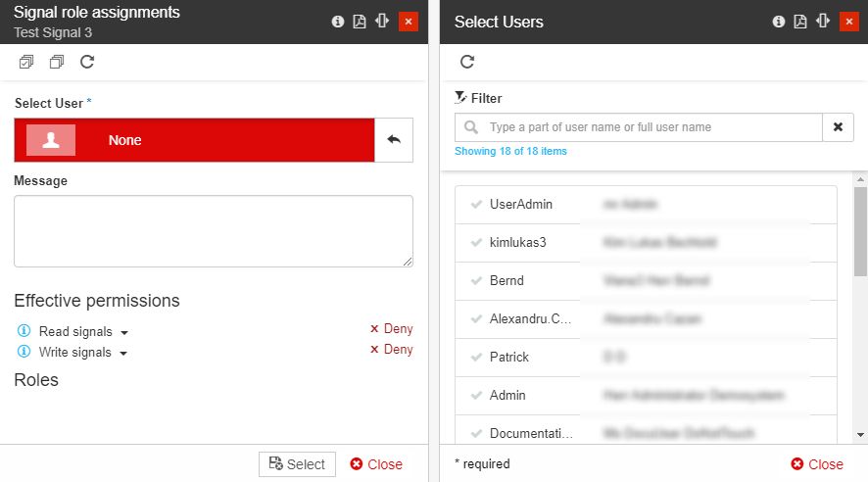Click the info icon in Select Users header
The width and height of the screenshot is (868, 482).
point(779,22)
